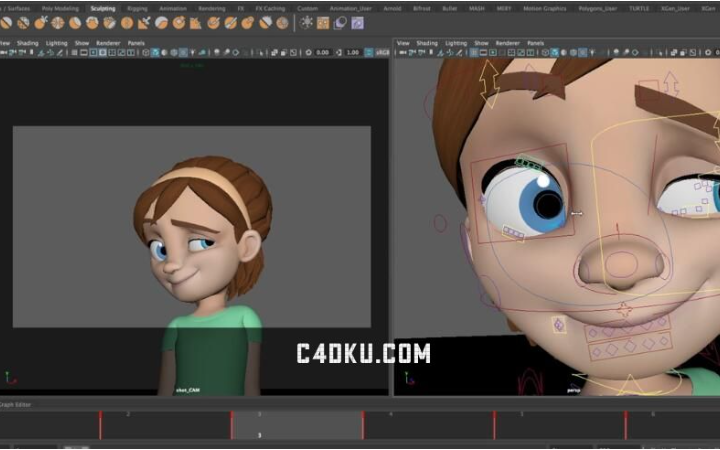Toggle view transform button beside sRGB

(369, 52)
